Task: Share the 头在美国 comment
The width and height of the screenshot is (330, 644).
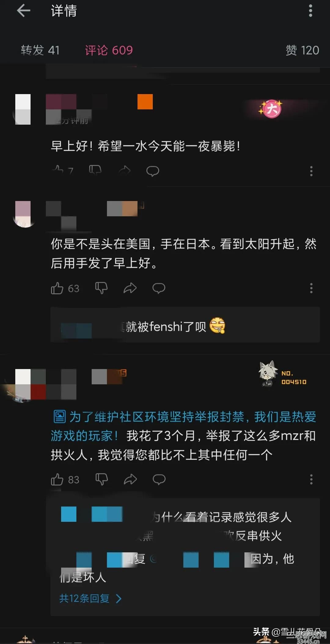Action: coord(130,288)
